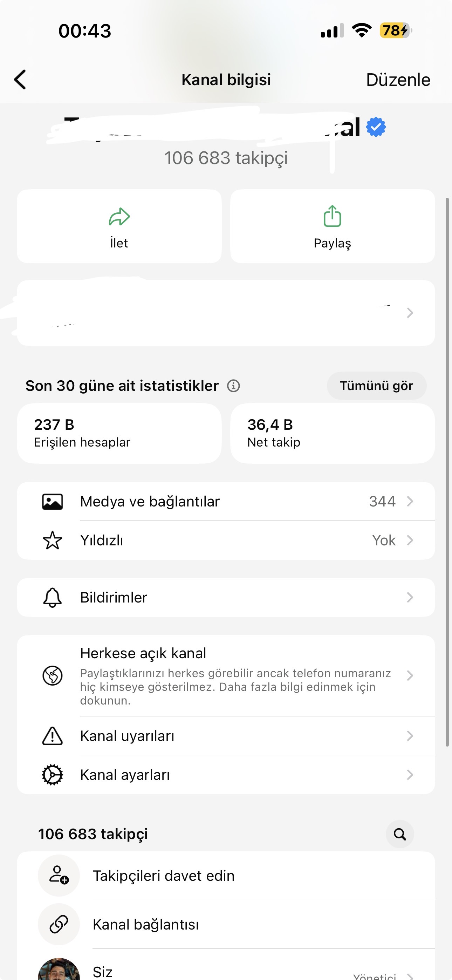Tap the Düzenle button
The height and width of the screenshot is (980, 452).
pyautogui.click(x=398, y=80)
